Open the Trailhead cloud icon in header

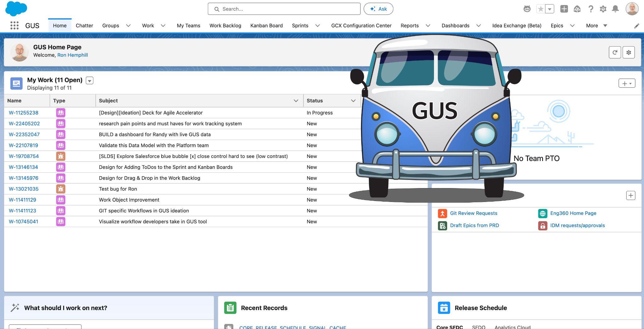(x=577, y=9)
